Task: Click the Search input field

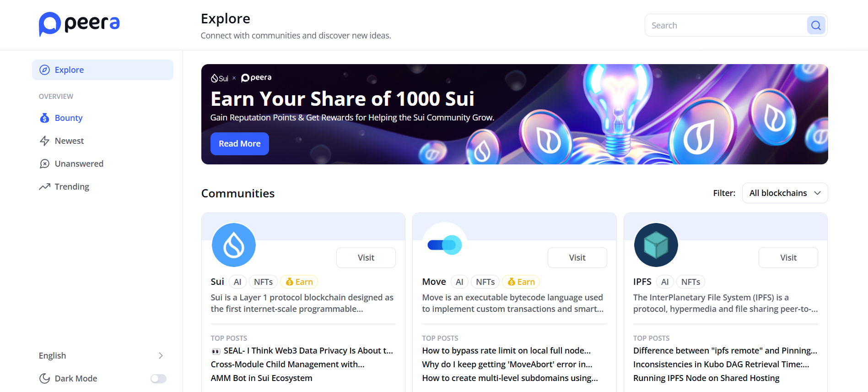Action: pyautogui.click(x=726, y=26)
